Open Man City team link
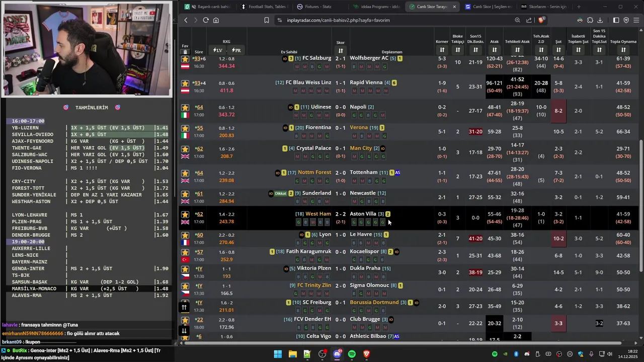 pos(361,148)
